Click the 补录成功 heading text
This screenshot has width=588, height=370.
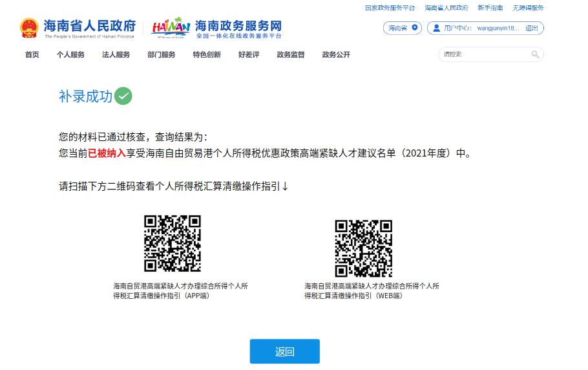pyautogui.click(x=85, y=96)
